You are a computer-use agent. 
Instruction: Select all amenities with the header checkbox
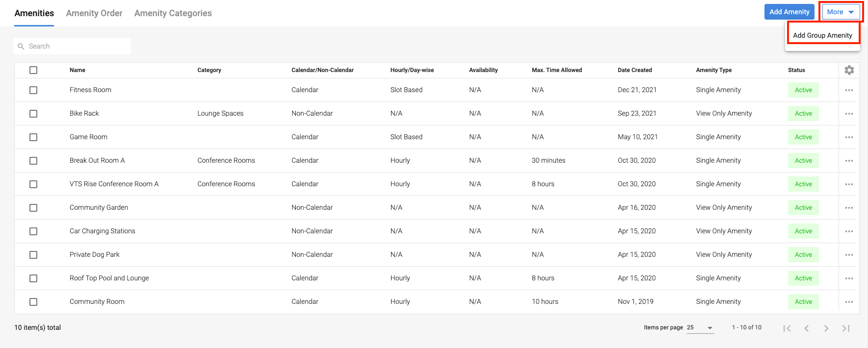click(x=33, y=70)
